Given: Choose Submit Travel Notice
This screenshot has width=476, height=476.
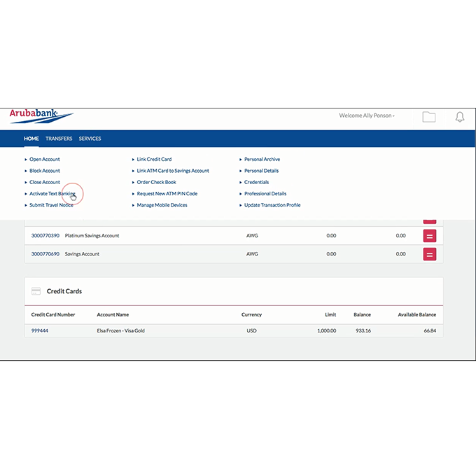Looking at the screenshot, I should pyautogui.click(x=51, y=205).
